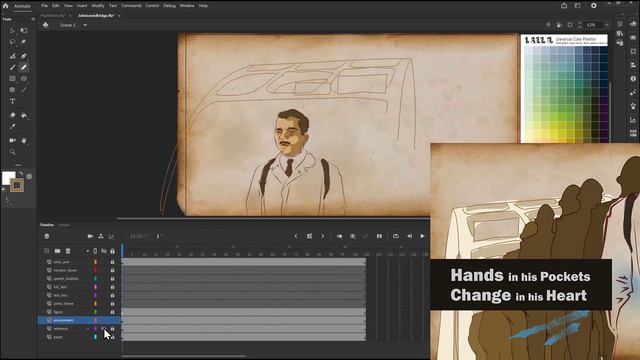Open the View menu
The image size is (640, 360).
coord(68,6)
